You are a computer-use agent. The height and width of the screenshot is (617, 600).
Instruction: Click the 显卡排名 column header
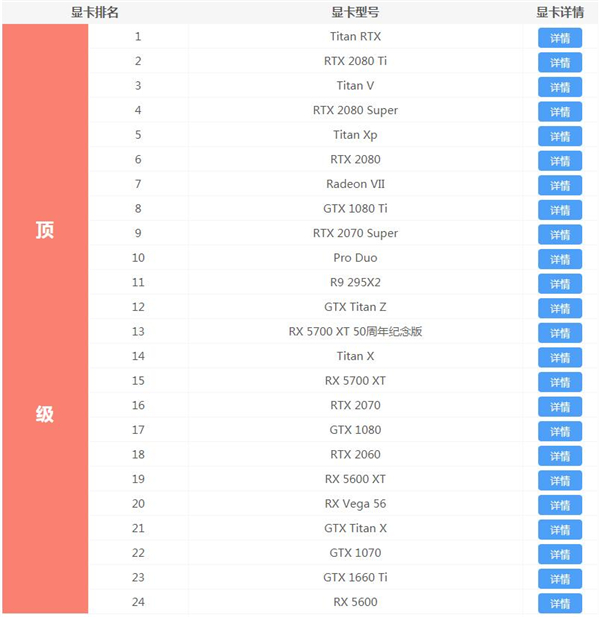tap(94, 12)
